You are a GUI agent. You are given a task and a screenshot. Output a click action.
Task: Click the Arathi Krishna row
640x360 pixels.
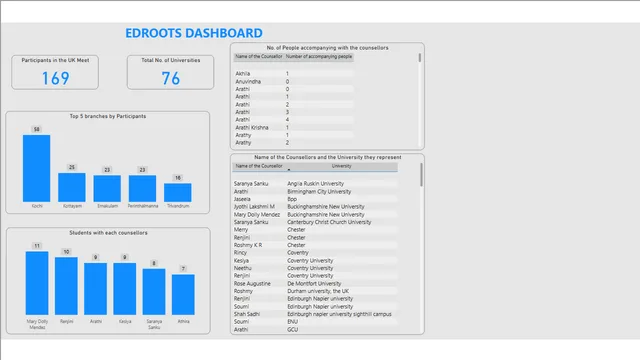click(x=293, y=127)
